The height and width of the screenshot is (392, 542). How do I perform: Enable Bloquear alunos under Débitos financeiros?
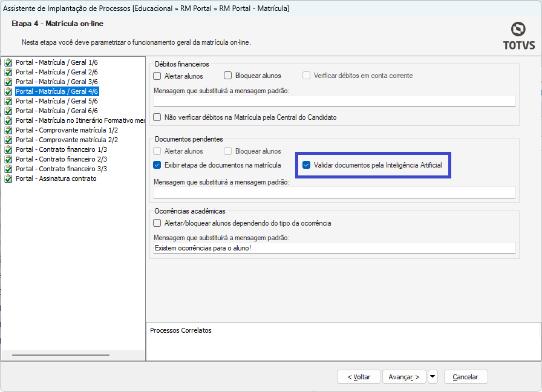(x=227, y=76)
